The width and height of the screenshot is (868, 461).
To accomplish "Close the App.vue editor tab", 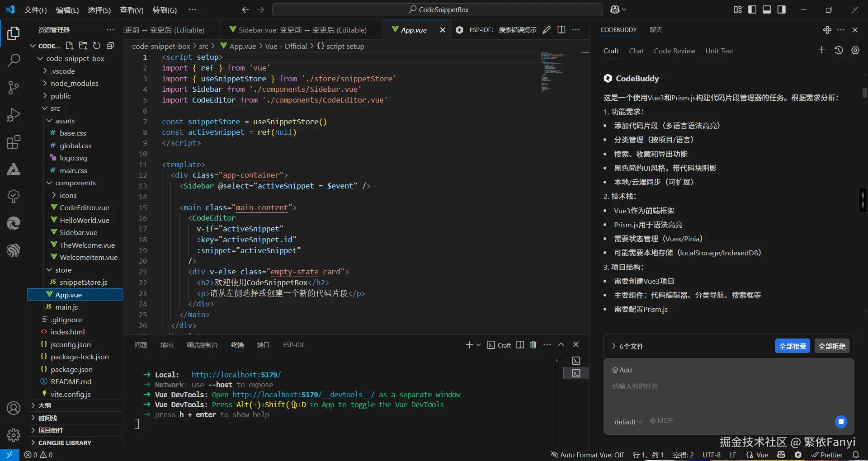I will [443, 30].
